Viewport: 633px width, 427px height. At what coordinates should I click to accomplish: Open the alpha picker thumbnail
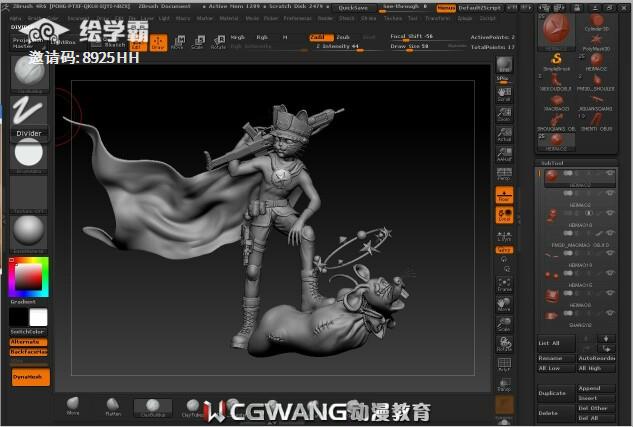click(x=29, y=155)
